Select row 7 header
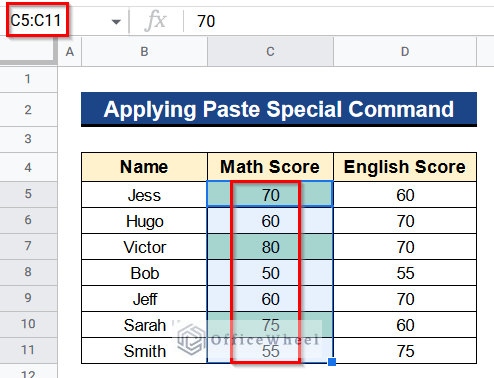The height and width of the screenshot is (378, 494). click(28, 246)
